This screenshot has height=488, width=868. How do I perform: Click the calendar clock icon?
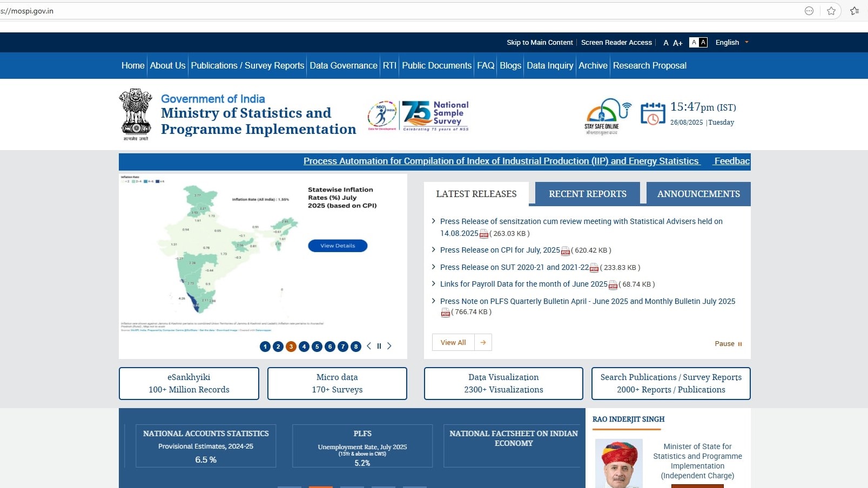[652, 113]
